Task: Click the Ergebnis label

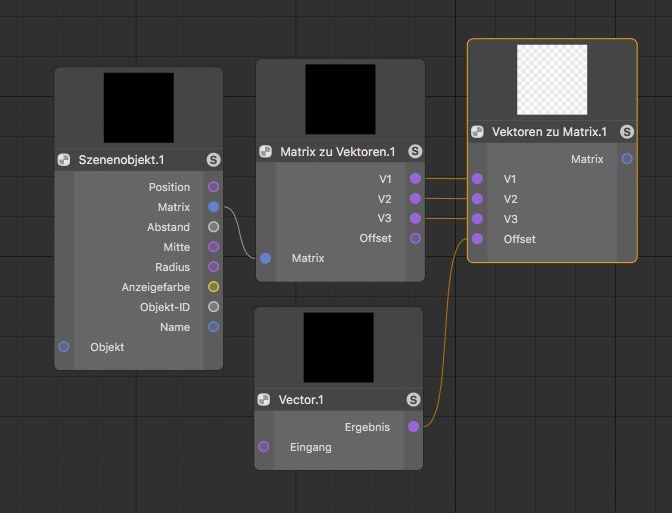Action: (367, 427)
